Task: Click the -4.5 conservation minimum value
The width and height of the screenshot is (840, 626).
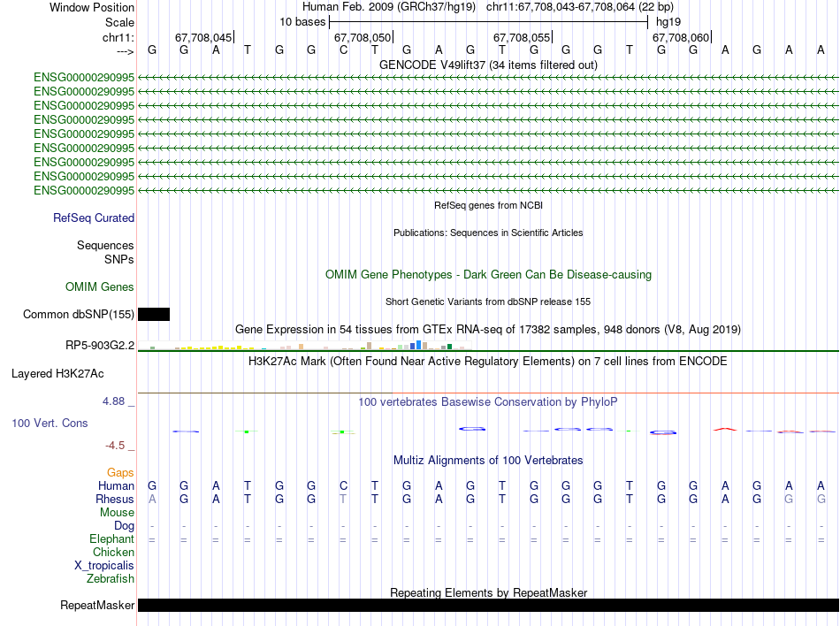Action: coord(115,446)
